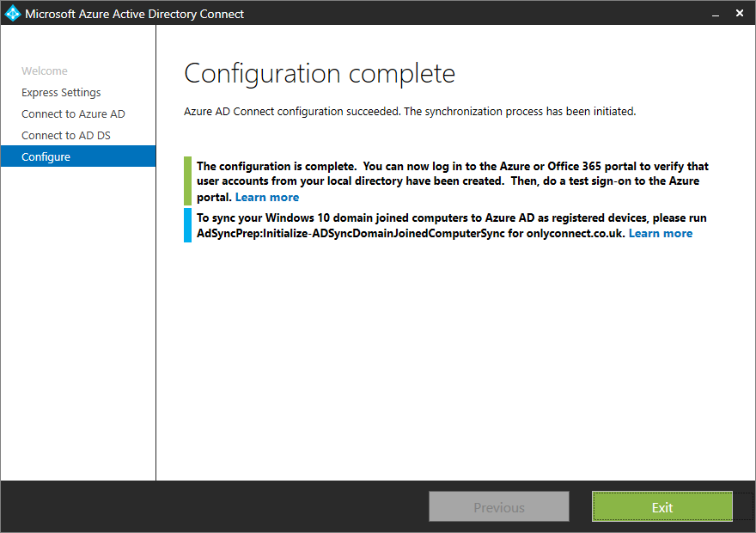Go to Connect to AD DS step

click(66, 136)
